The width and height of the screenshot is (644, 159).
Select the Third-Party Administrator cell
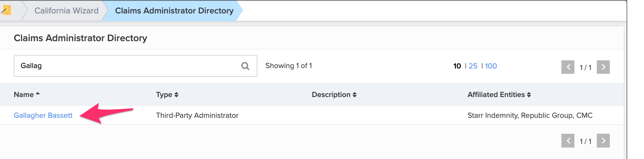(197, 115)
